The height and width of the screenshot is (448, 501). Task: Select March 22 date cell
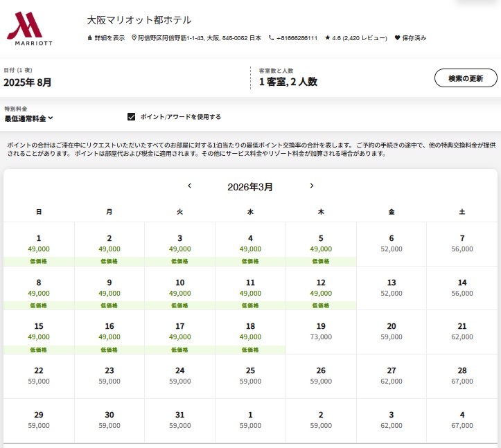[39, 376]
